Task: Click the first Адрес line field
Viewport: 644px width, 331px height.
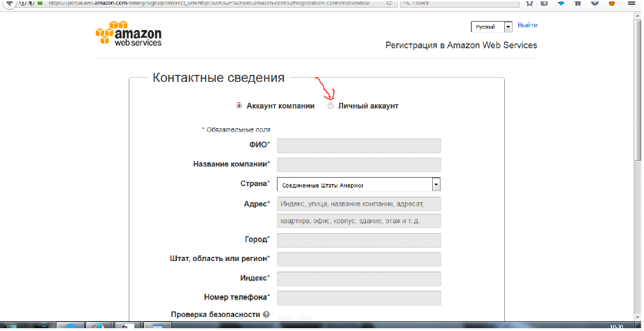Action: [359, 204]
